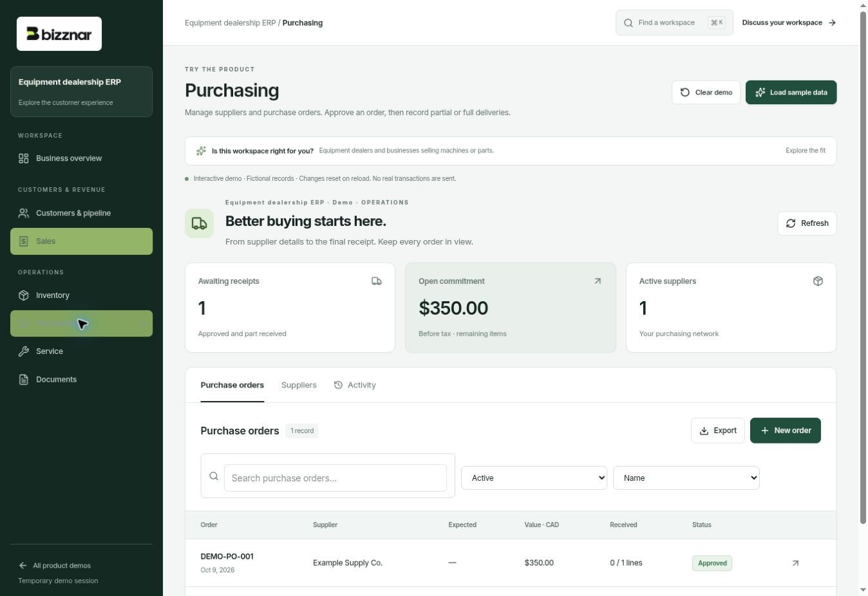Click the Status column header

[702, 525]
